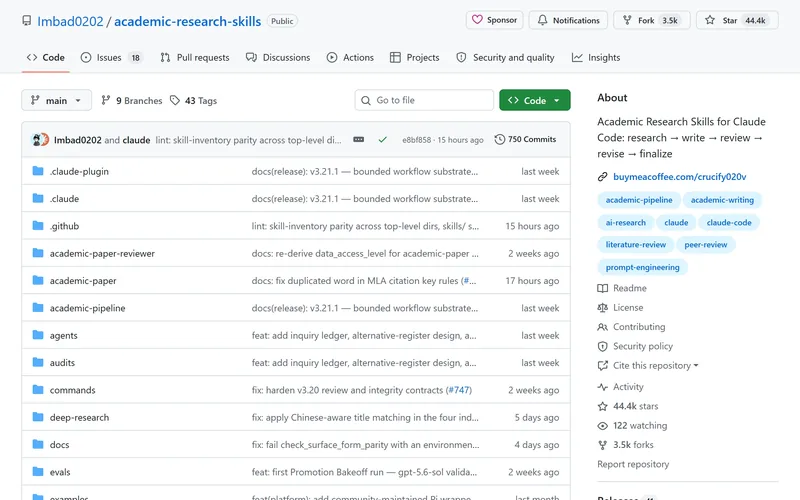Click the stars count star icon in About
Viewport: 800px width, 500px height.
(603, 406)
